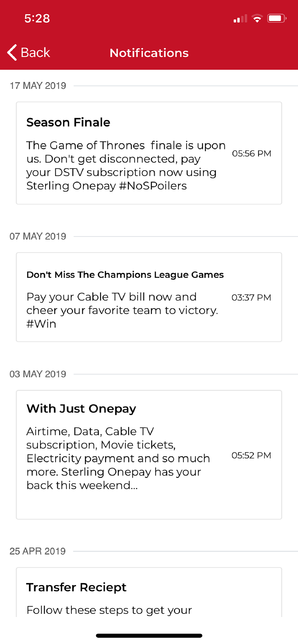The height and width of the screenshot is (644, 298).
Task: Tap the home indicator bar
Action: [x=149, y=636]
